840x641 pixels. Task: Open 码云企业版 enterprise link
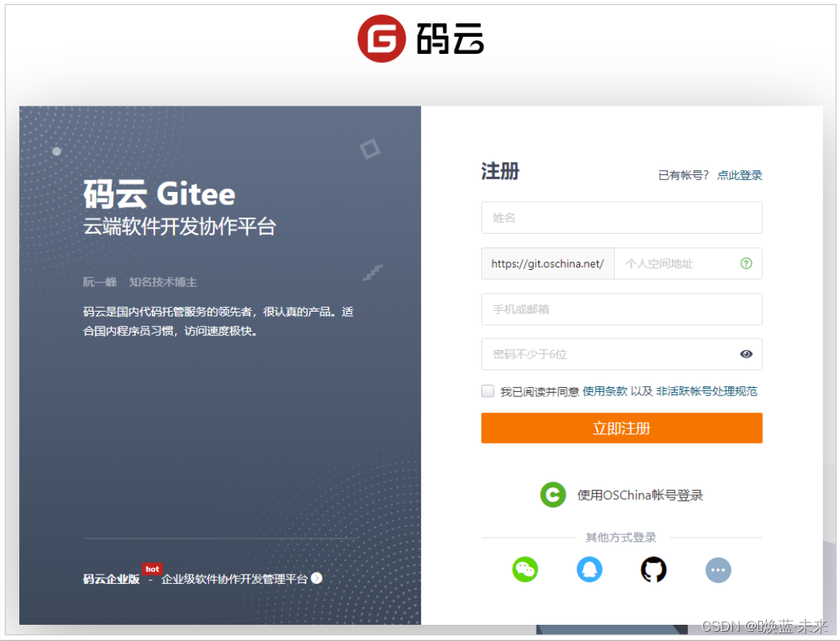click(x=111, y=579)
